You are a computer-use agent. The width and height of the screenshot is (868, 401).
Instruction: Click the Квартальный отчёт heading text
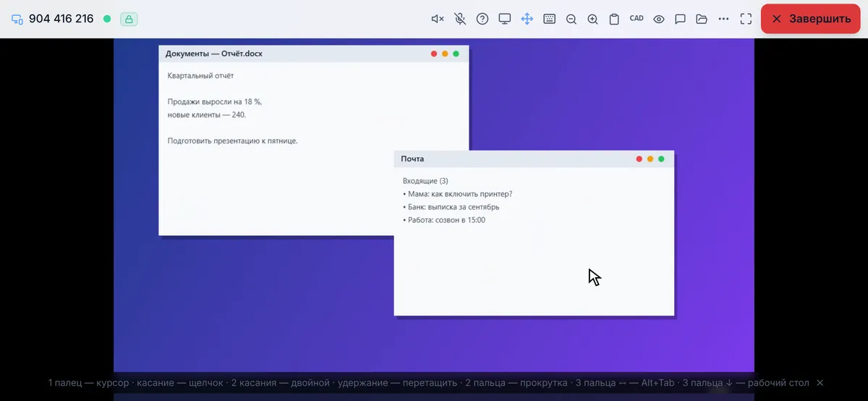click(x=201, y=75)
